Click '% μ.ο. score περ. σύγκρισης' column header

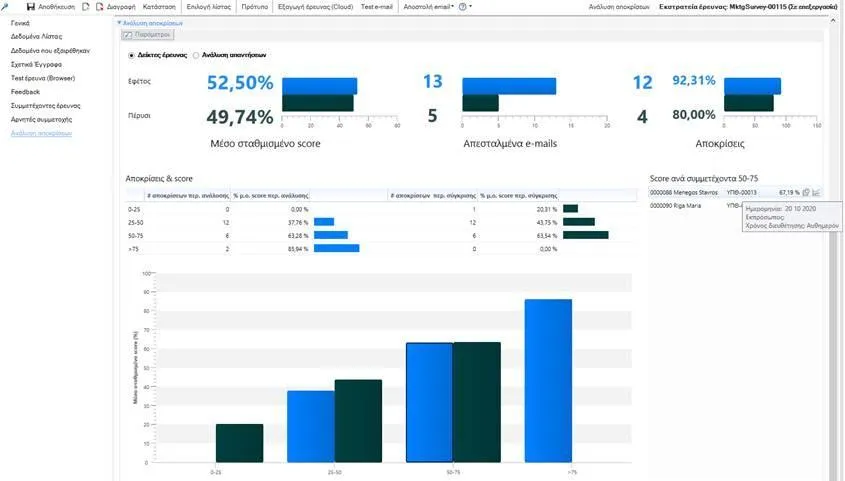click(x=518, y=196)
